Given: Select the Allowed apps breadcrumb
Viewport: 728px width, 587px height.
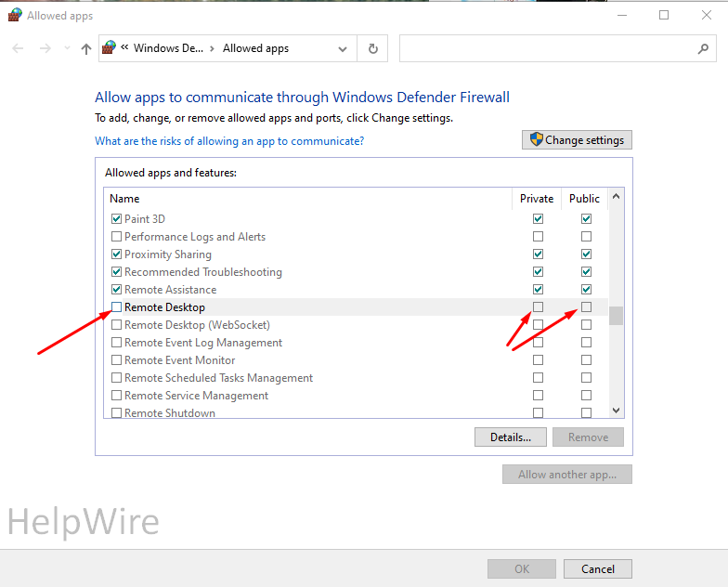Looking at the screenshot, I should (255, 48).
